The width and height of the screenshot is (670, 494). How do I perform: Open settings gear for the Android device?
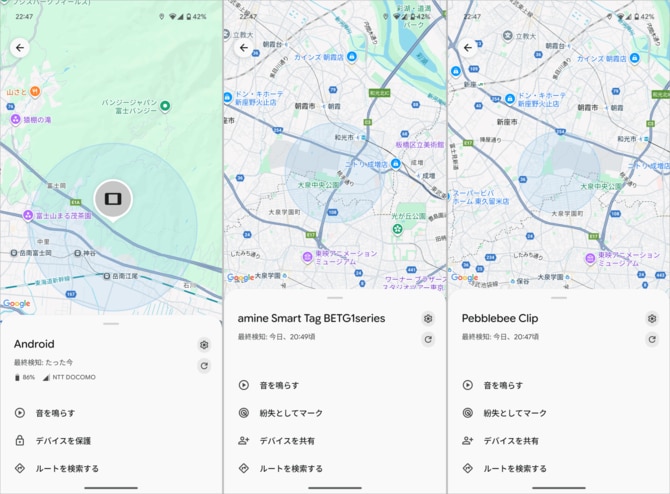[204, 345]
